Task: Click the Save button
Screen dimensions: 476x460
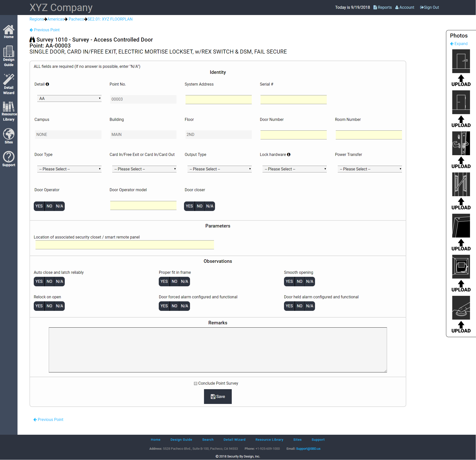Action: [218, 397]
